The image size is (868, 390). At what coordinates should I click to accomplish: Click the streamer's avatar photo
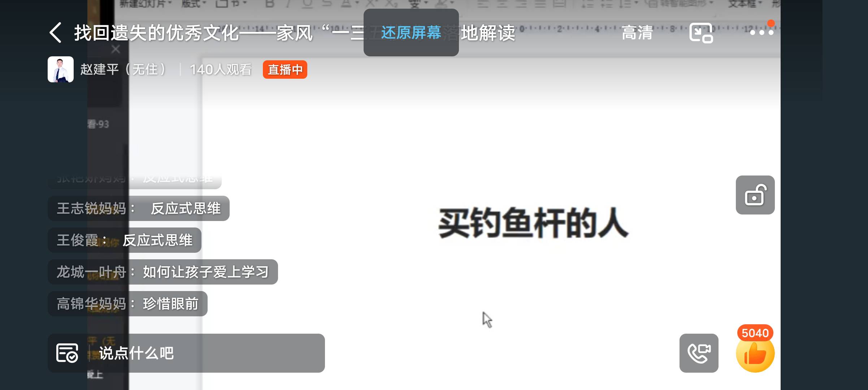point(61,69)
